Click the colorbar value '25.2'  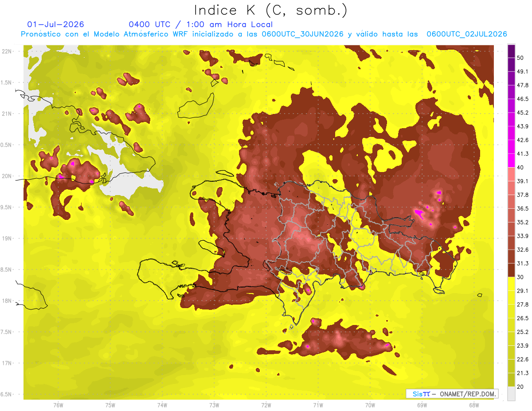[x=522, y=332]
